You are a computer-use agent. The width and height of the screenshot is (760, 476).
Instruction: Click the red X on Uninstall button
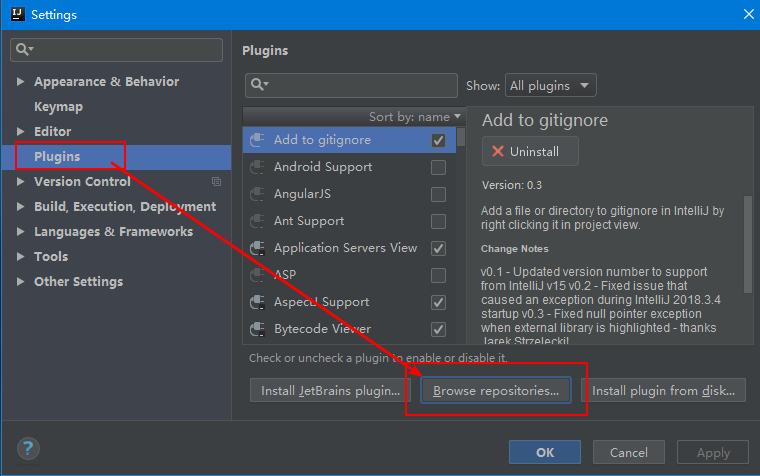pos(498,151)
